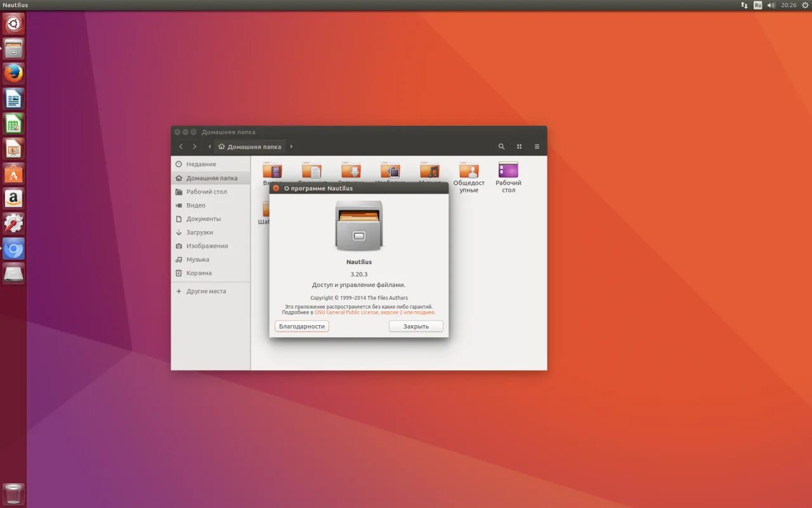Launch Firefox from the dock
The image size is (812, 508).
click(13, 74)
